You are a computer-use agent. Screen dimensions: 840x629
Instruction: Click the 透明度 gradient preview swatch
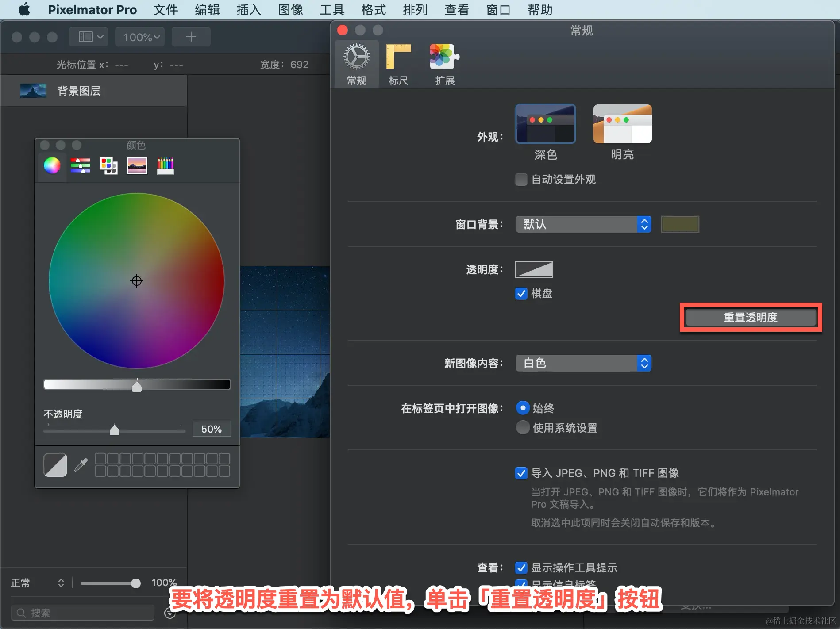click(x=534, y=269)
